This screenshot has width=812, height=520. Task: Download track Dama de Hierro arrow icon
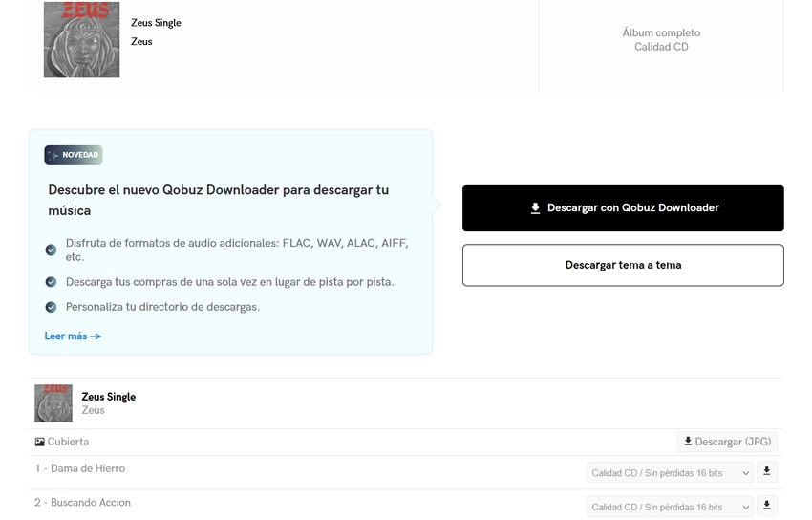[x=766, y=472]
